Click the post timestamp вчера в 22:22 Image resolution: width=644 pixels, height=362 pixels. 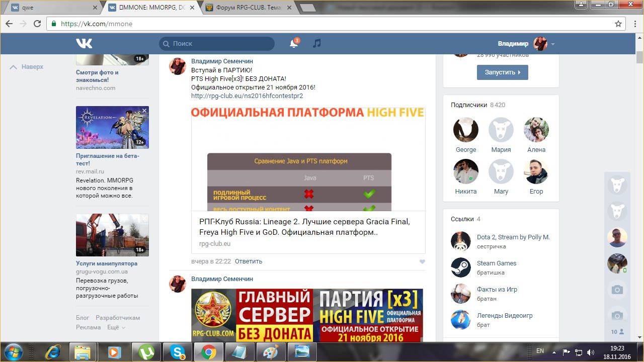tap(211, 261)
